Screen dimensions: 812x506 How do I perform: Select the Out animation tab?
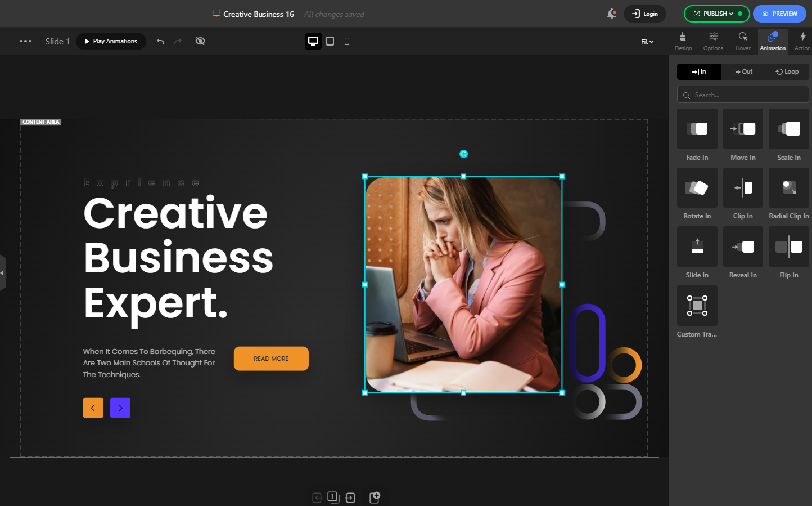pyautogui.click(x=743, y=71)
